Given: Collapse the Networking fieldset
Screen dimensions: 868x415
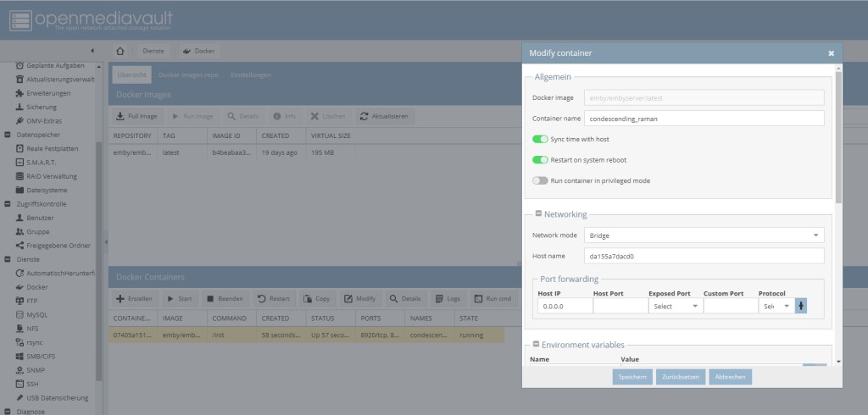Looking at the screenshot, I should pyautogui.click(x=538, y=213).
